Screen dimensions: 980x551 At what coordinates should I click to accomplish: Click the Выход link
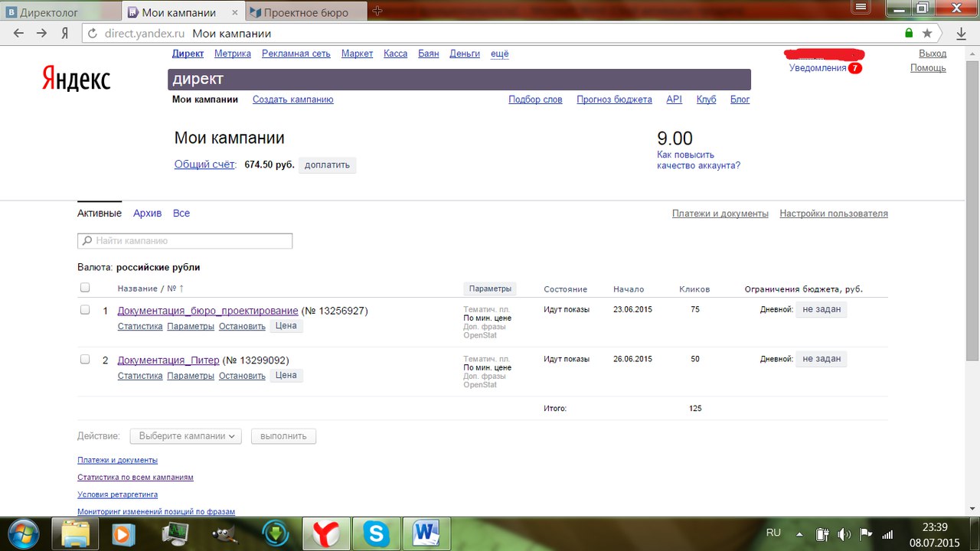[933, 54]
